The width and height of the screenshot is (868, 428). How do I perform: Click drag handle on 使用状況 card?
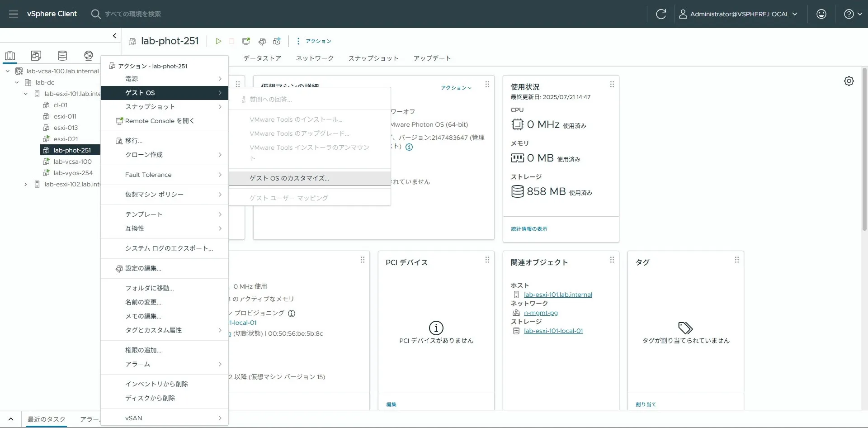(612, 84)
